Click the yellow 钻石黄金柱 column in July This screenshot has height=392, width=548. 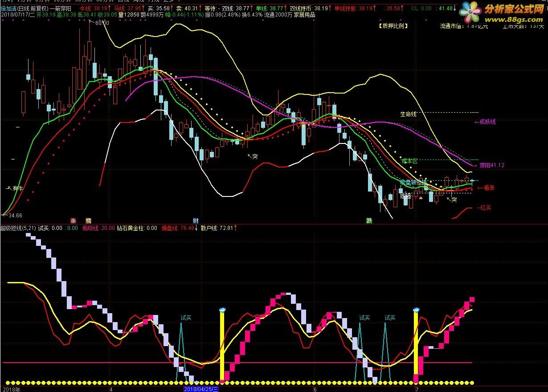tap(417, 343)
